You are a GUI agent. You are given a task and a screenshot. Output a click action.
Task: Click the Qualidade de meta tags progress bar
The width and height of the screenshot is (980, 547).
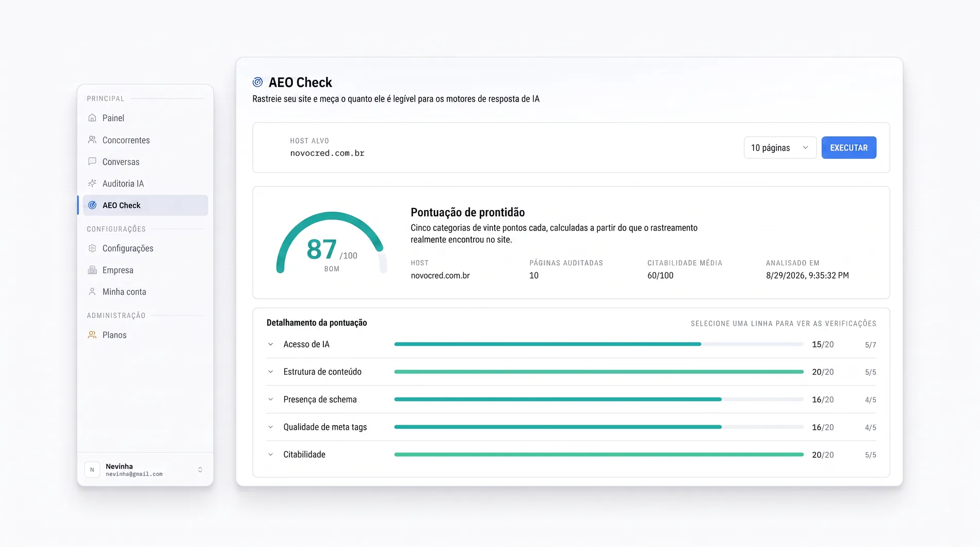[x=599, y=427]
